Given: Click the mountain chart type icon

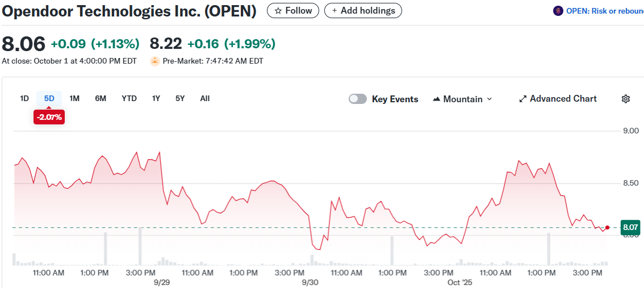Looking at the screenshot, I should tap(436, 99).
